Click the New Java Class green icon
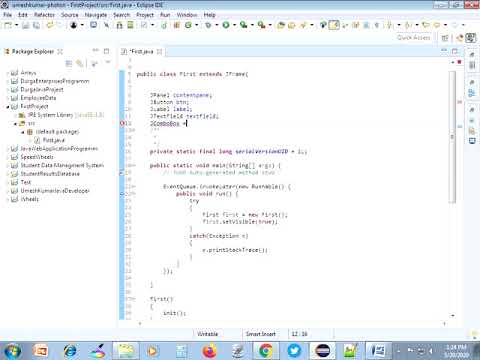Viewport: 480px width, 360px height. click(188, 25)
